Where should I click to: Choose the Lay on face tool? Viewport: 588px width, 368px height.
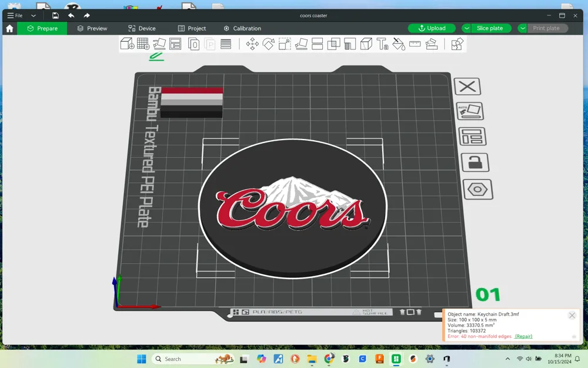pyautogui.click(x=301, y=44)
